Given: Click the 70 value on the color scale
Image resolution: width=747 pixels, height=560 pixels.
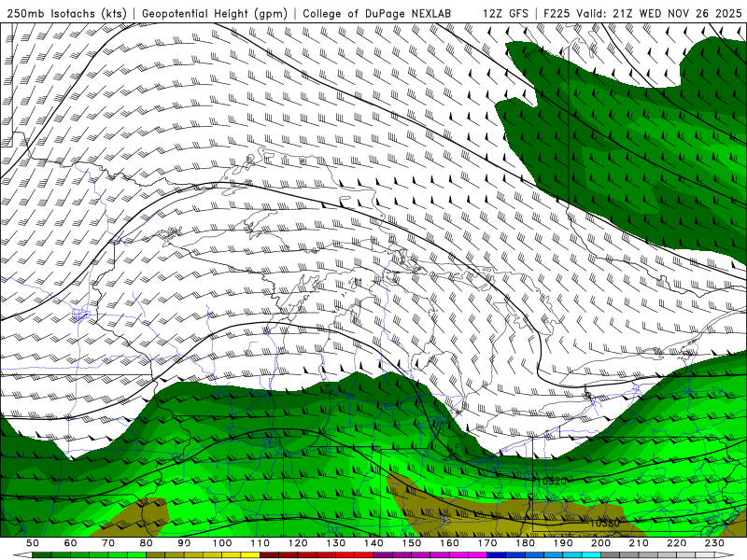Looking at the screenshot, I should point(108,543).
